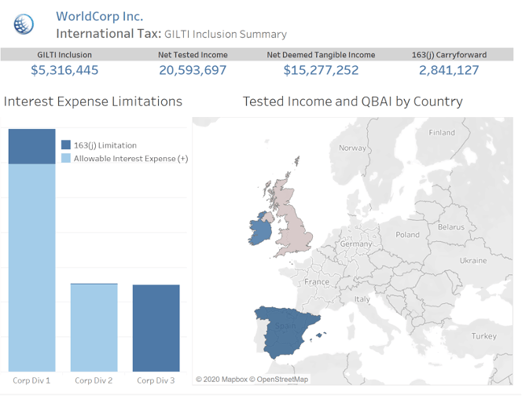
Task: Click the Finland map label
Action: [442, 133]
